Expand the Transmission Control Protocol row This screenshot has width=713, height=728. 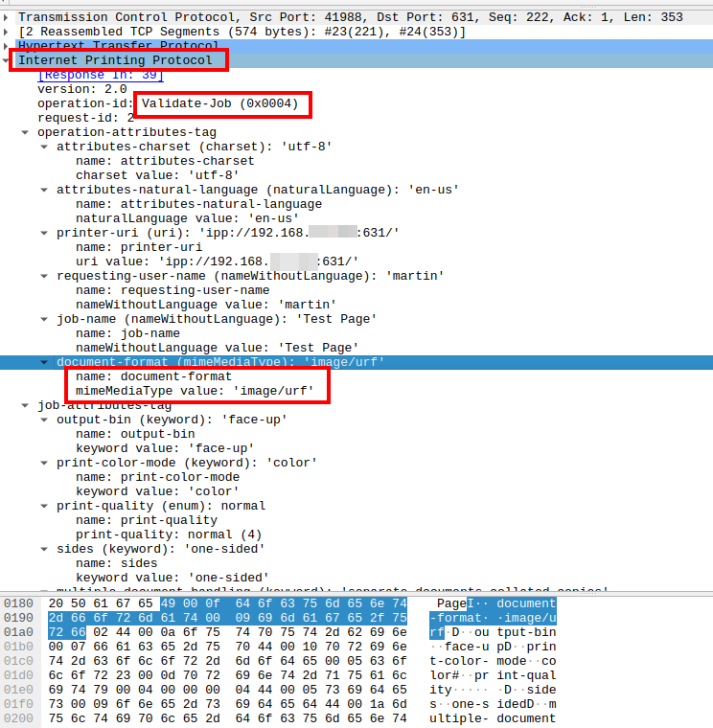coord(8,17)
